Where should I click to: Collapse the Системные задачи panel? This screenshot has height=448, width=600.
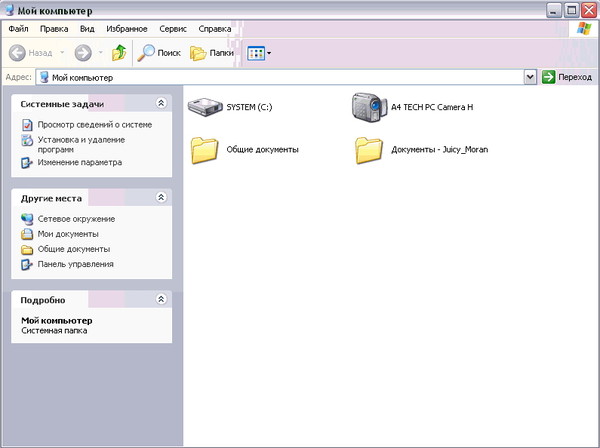pos(161,103)
